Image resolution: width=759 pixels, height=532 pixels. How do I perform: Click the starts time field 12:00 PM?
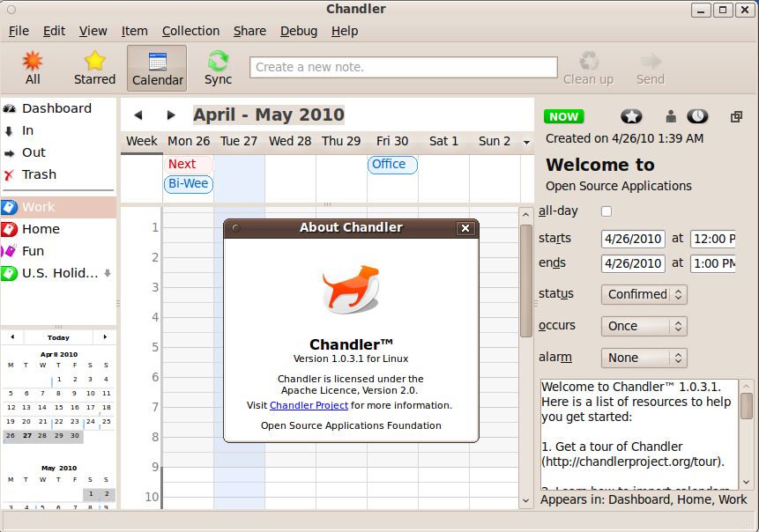(713, 239)
